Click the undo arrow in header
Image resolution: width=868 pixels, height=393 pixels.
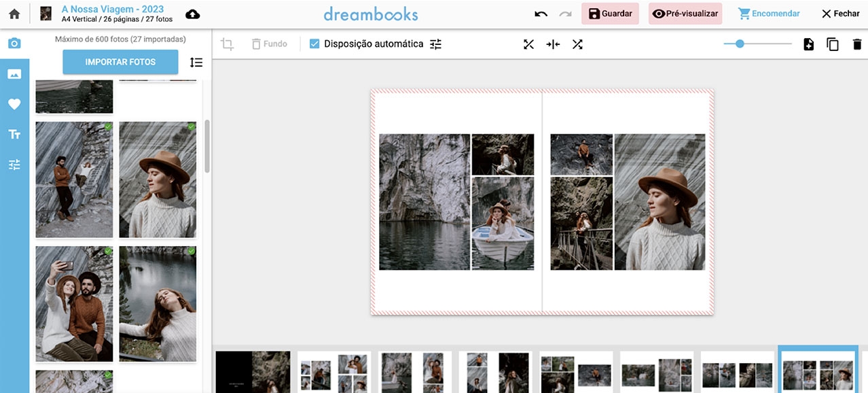click(540, 12)
